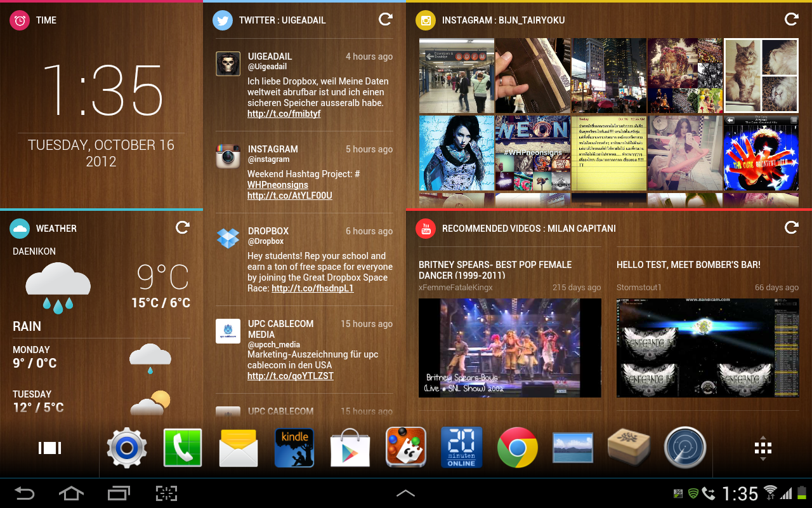Viewport: 812px width, 508px height.
Task: Open the subway station Instagram photo
Action: 457,76
